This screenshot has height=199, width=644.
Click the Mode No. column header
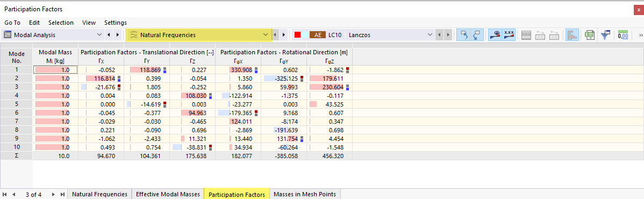17,56
